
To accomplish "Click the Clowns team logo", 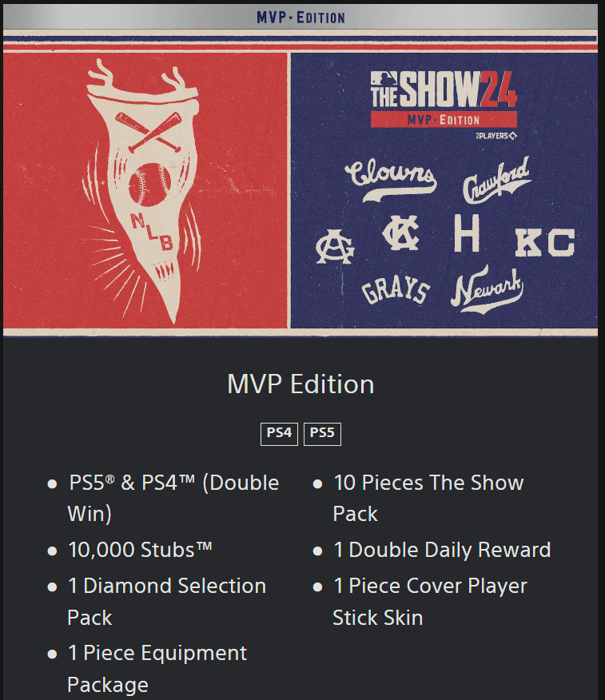I will [391, 180].
